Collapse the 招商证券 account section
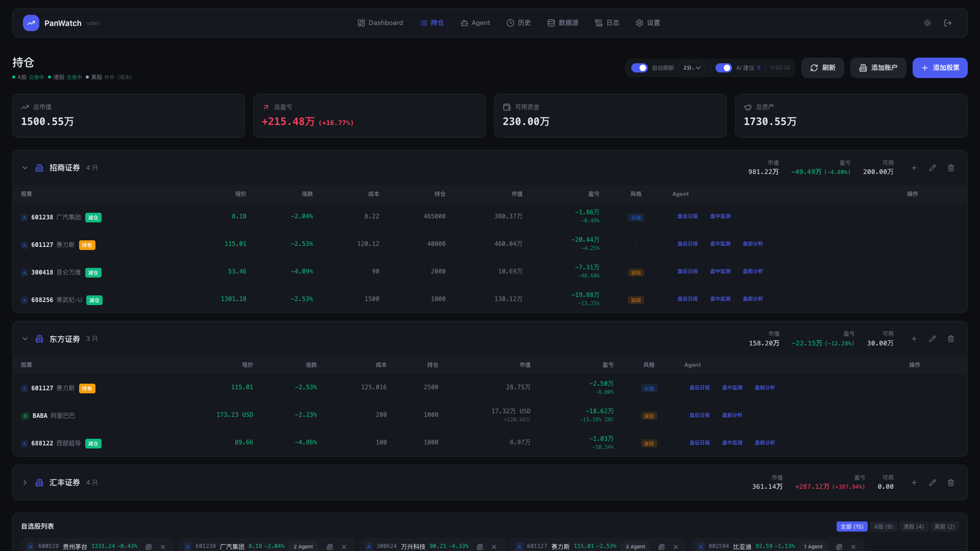The height and width of the screenshot is (551, 980). (24, 167)
